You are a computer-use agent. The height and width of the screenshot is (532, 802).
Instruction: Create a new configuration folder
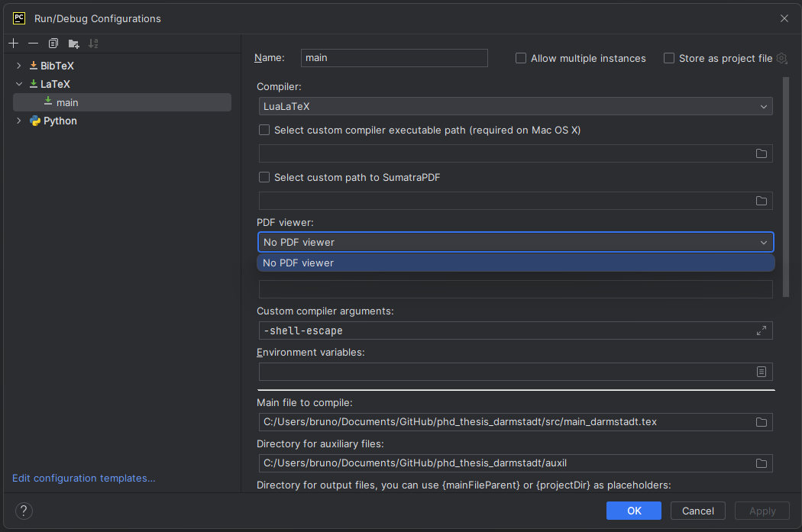73,44
